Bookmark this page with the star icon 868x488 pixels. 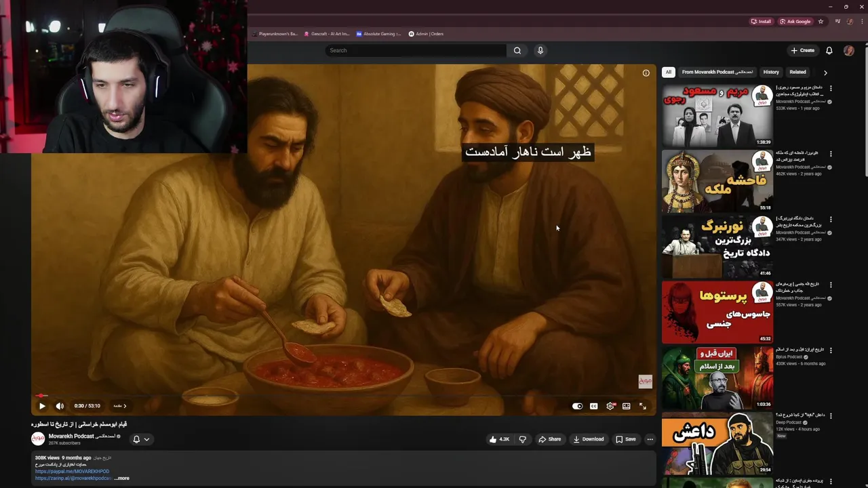coord(821,21)
